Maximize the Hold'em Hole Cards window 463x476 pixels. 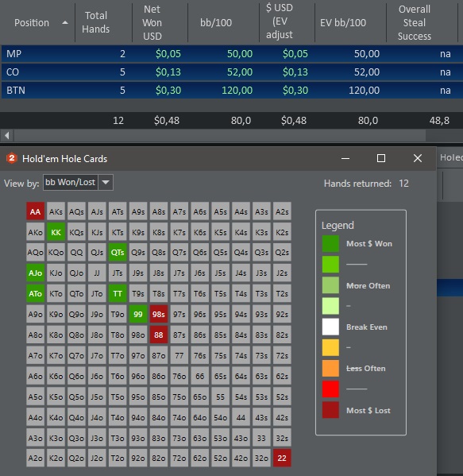tap(381, 158)
